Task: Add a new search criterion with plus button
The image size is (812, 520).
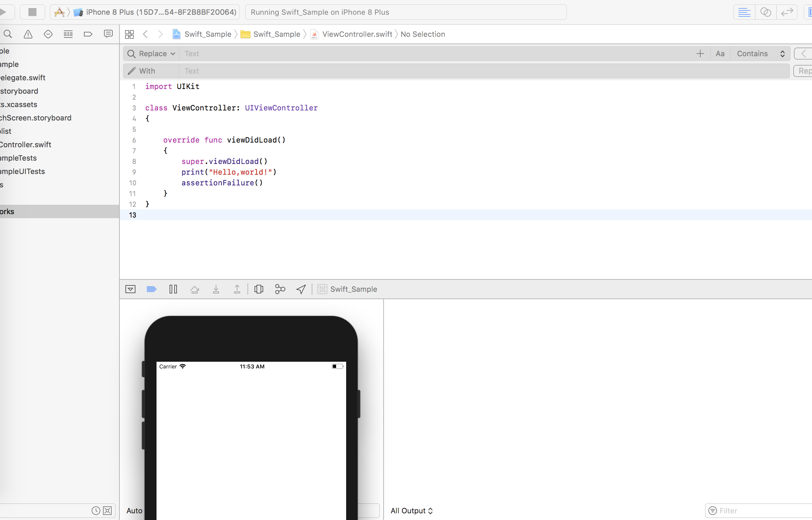Action: [x=700, y=53]
